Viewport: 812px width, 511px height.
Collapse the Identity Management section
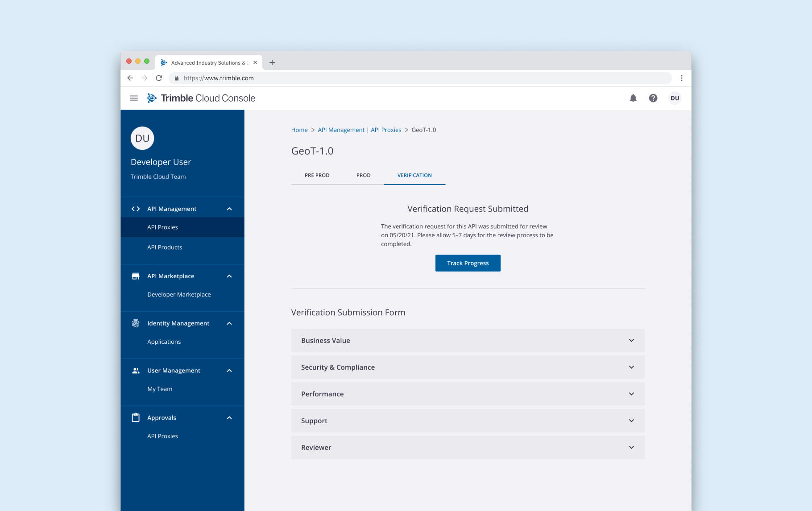[229, 323]
